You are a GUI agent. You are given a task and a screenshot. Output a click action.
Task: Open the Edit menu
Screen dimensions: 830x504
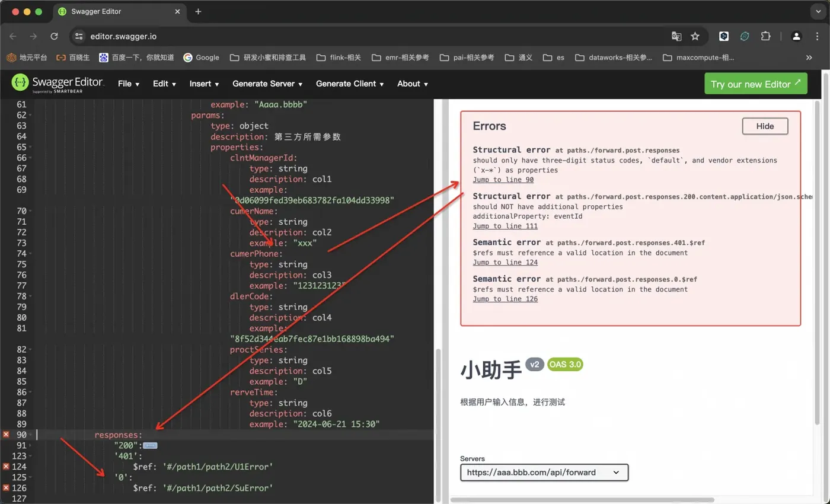[x=164, y=84]
